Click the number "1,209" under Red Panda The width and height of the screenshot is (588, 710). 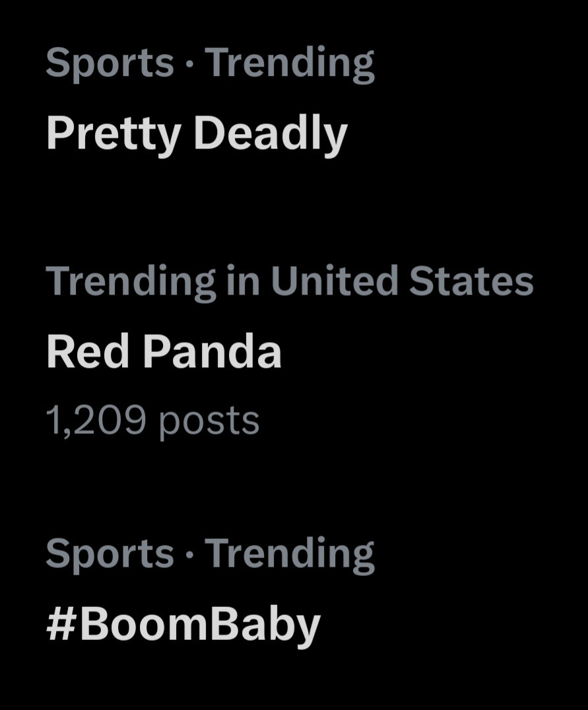[x=96, y=420]
